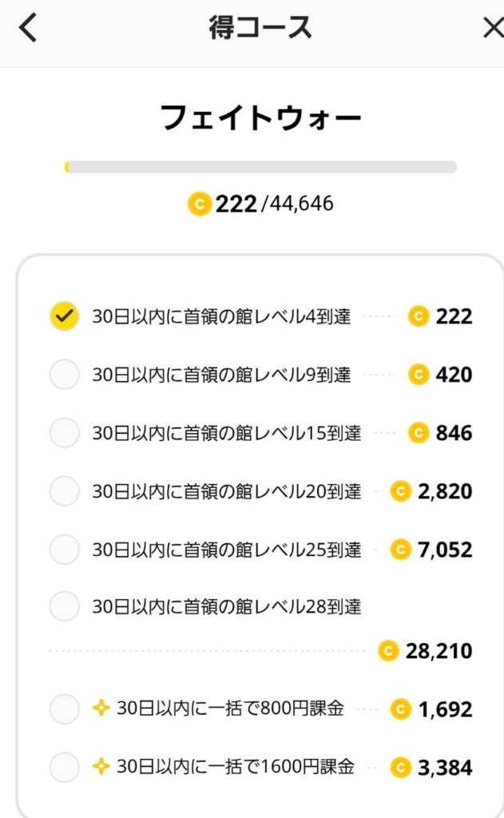Click the coin icon next to 28,210 reward
Image resolution: width=504 pixels, height=818 pixels.
pos(389,651)
